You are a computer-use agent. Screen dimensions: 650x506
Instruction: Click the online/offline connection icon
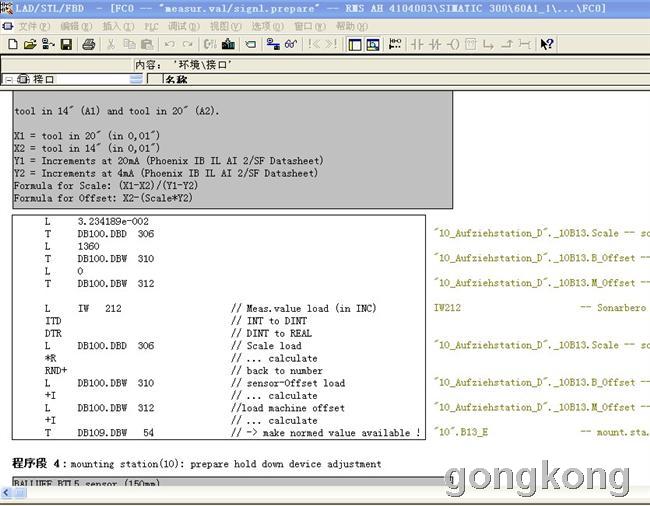point(273,44)
